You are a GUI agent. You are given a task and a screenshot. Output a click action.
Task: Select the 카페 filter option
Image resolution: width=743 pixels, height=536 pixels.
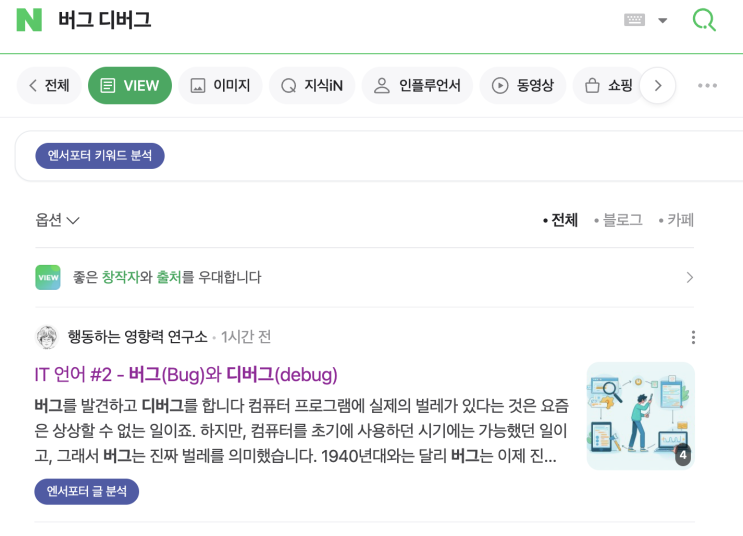(676, 220)
